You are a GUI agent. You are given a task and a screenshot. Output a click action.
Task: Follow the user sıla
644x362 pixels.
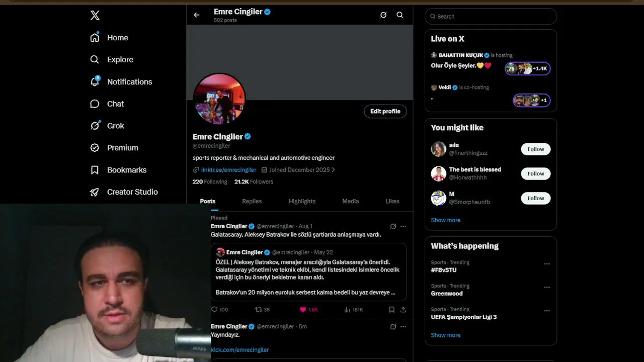click(x=536, y=149)
